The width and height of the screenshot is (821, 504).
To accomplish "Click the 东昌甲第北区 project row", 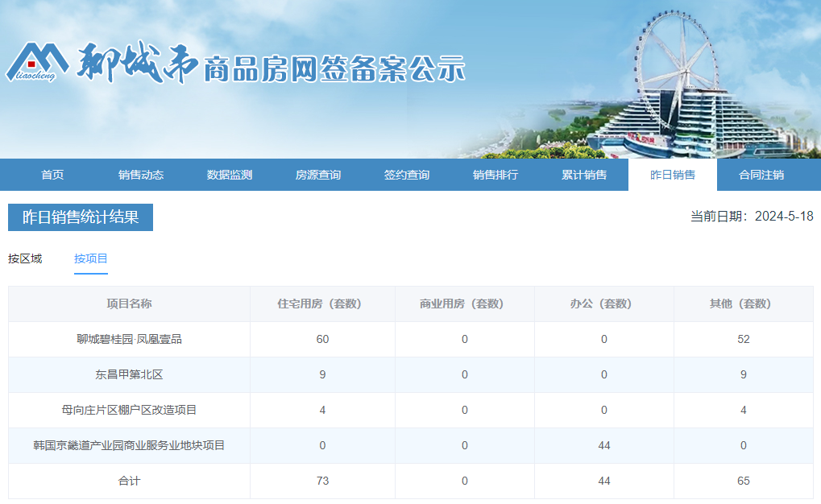I will pos(130,374).
